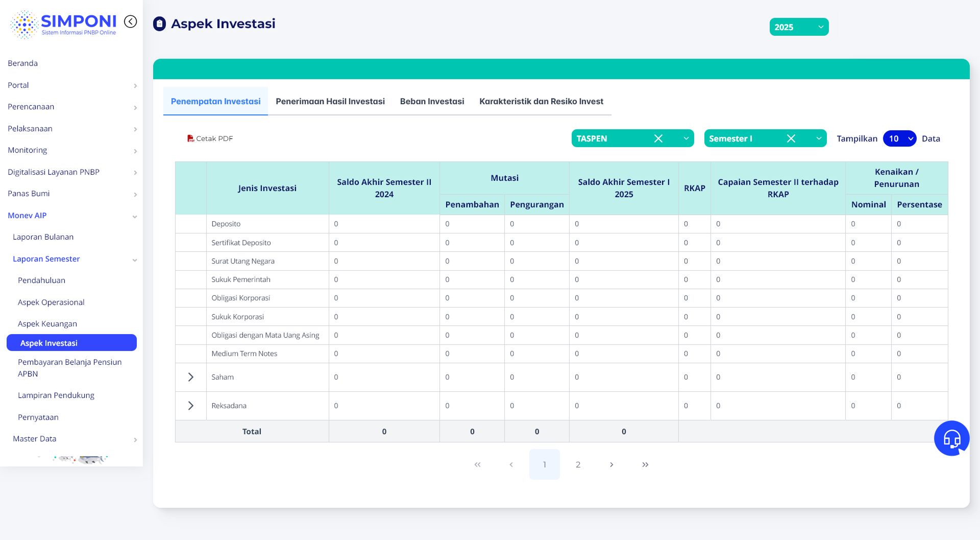Image resolution: width=980 pixels, height=540 pixels.
Task: Expand Digitalisasi Layanan PNBP menu
Action: pyautogui.click(x=71, y=172)
